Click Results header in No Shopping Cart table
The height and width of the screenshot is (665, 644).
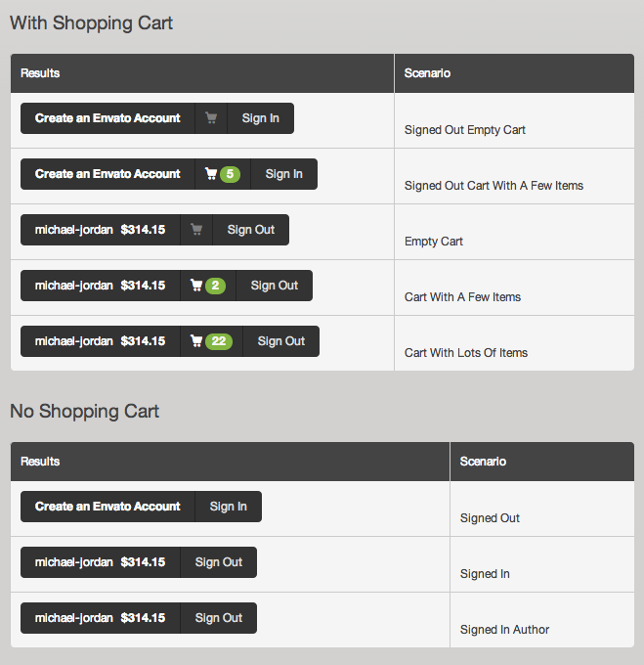click(x=40, y=462)
